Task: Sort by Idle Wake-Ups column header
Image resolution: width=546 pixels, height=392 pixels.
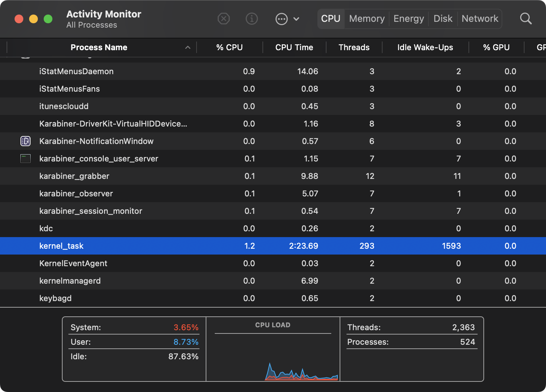Action: [425, 47]
